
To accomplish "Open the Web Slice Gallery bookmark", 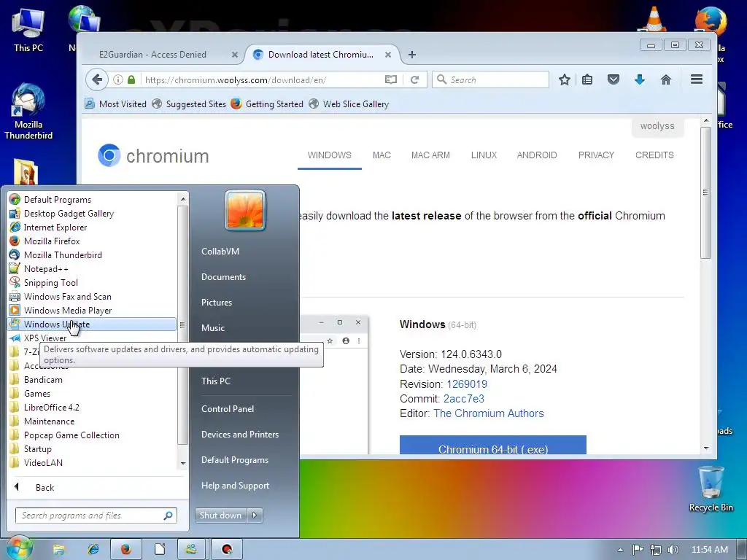I will tap(349, 104).
